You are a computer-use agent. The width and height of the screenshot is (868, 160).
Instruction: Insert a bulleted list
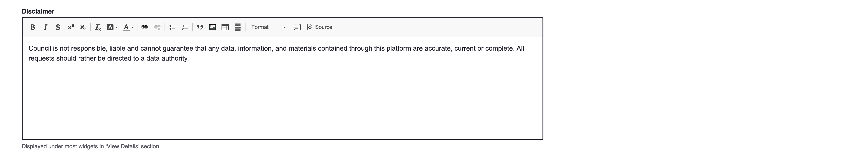[x=172, y=27]
